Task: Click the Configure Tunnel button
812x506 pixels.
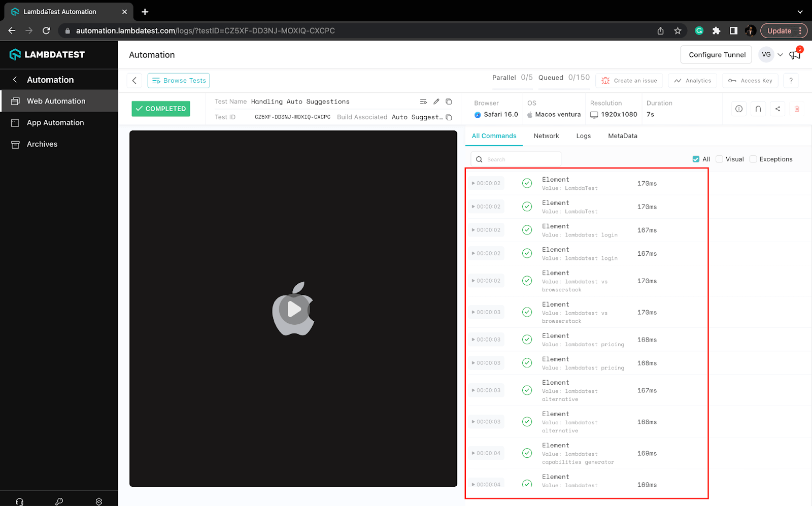Action: click(717, 55)
